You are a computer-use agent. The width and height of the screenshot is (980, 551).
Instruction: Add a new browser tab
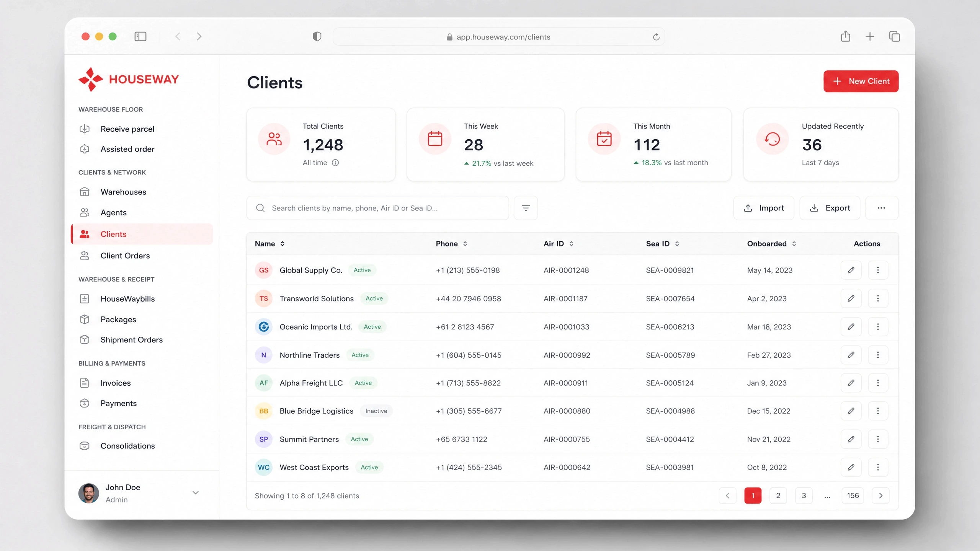point(870,37)
